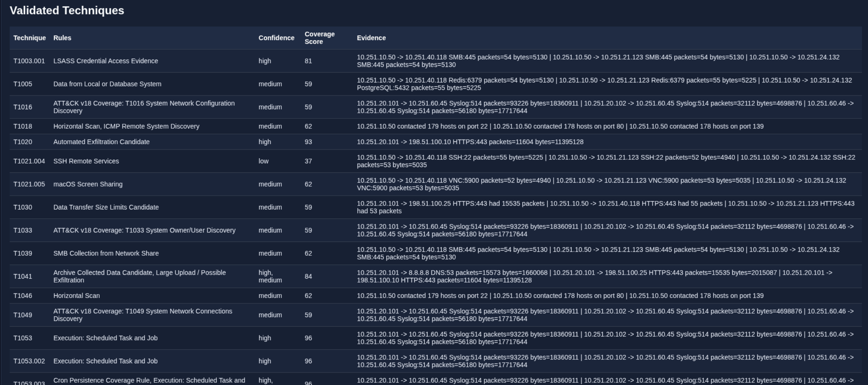The image size is (868, 385).
Task: Click rule Data Transfer Size Limits Candidate
Action: tap(106, 207)
